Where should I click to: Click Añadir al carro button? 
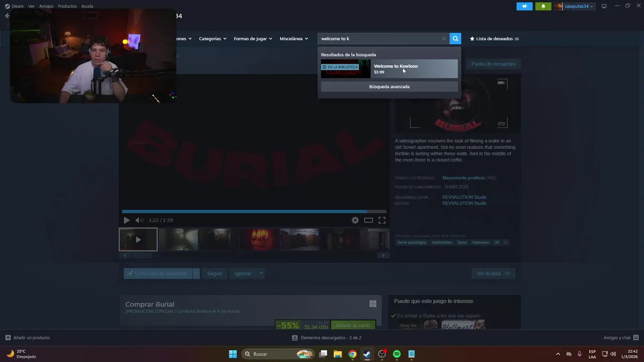point(353,325)
